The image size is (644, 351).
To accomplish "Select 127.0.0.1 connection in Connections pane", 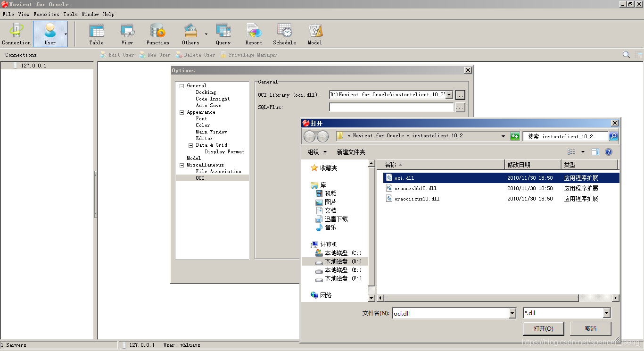I will pos(47,66).
